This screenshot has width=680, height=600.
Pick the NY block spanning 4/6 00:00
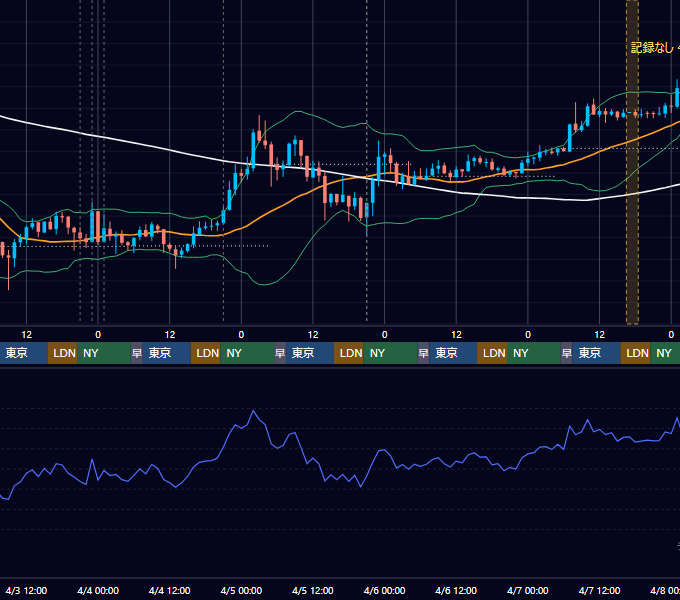pyautogui.click(x=390, y=353)
